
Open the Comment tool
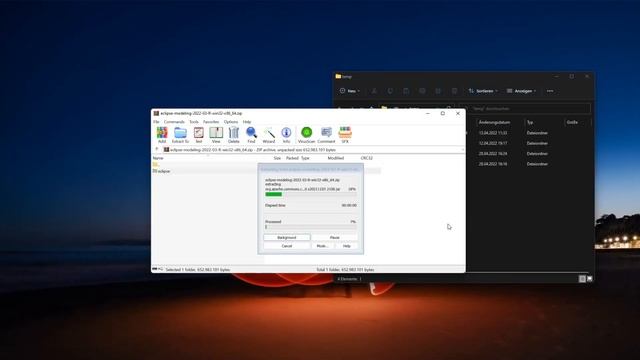326,135
